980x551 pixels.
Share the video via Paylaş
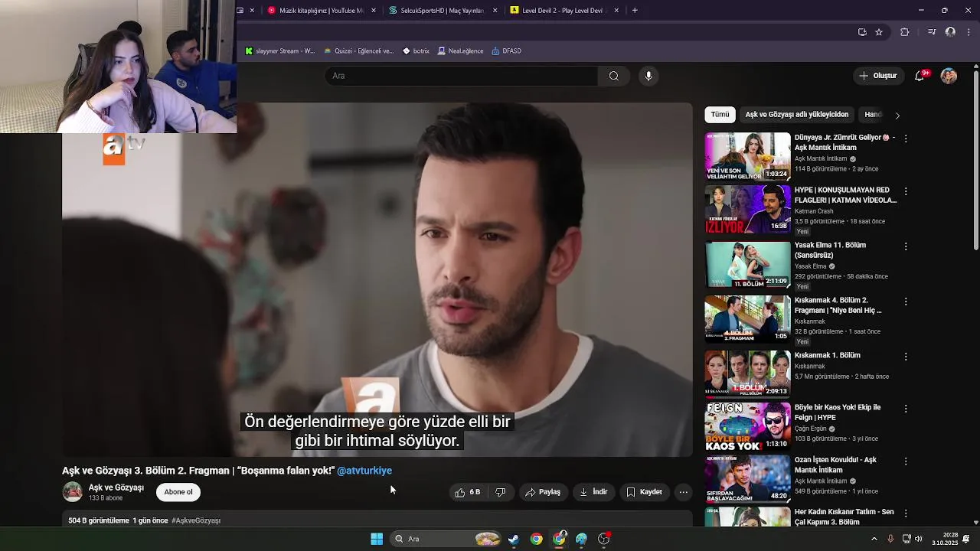point(543,492)
